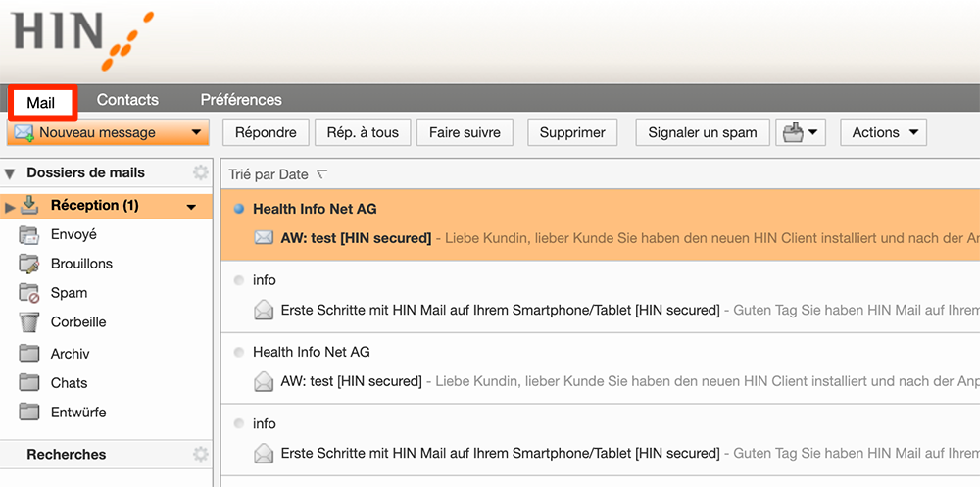
Task: Open the highlighted AW: test [HIN secured] message
Action: point(600,225)
